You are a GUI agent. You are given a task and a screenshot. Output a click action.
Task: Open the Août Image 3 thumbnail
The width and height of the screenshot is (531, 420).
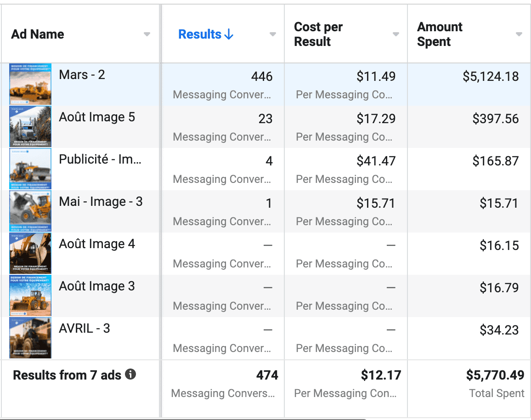[29, 295]
